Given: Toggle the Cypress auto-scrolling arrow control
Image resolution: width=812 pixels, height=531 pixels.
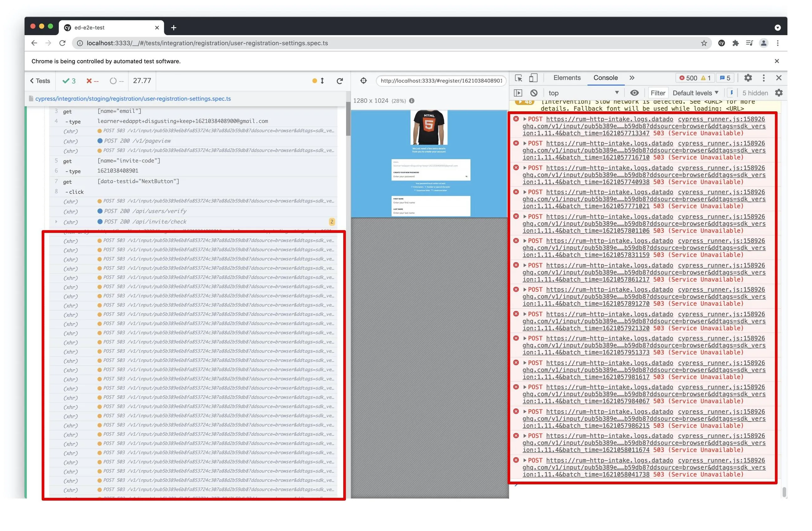Looking at the screenshot, I should (322, 81).
